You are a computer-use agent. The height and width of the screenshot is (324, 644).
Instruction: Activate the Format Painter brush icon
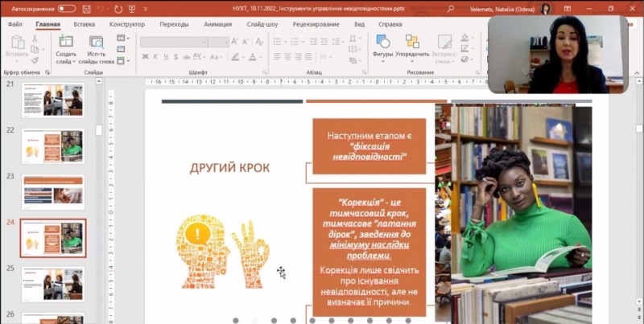tap(35, 60)
